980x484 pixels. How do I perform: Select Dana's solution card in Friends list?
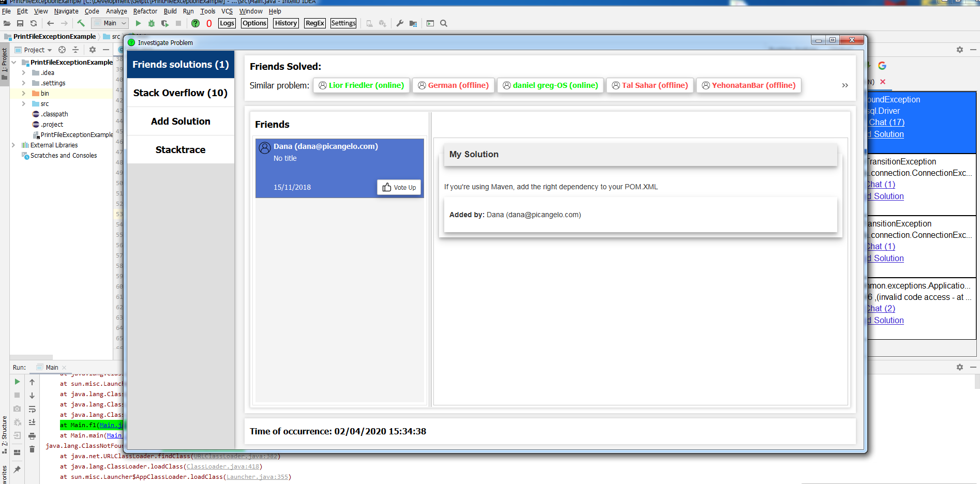click(x=340, y=168)
